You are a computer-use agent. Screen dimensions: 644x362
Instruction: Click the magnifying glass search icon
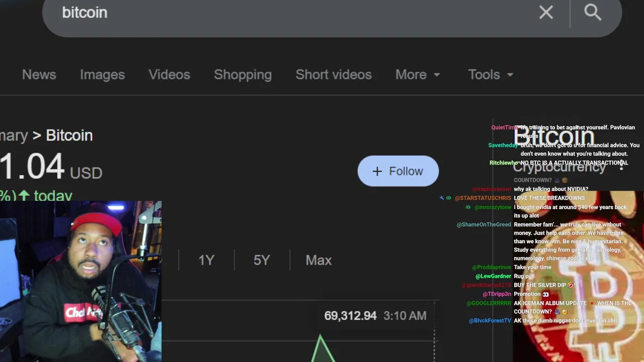point(593,13)
